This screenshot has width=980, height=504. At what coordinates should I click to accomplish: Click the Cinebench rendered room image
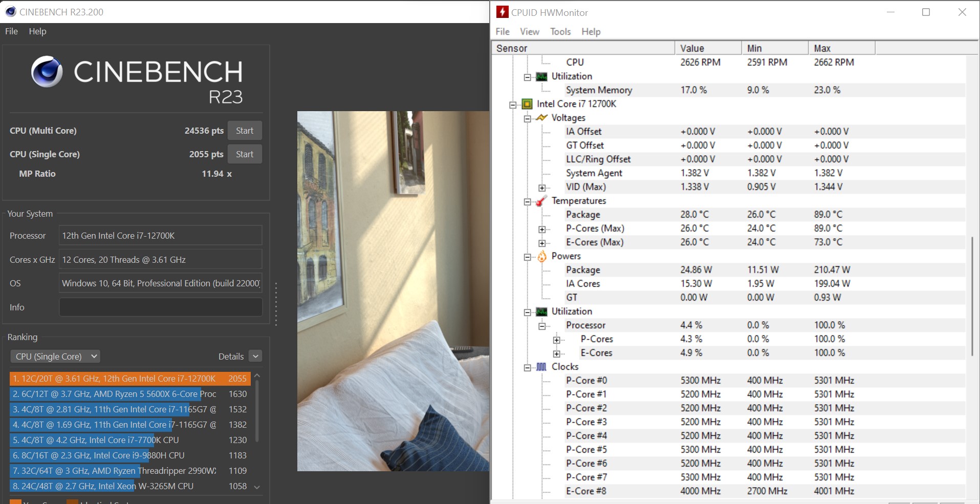[x=393, y=291]
